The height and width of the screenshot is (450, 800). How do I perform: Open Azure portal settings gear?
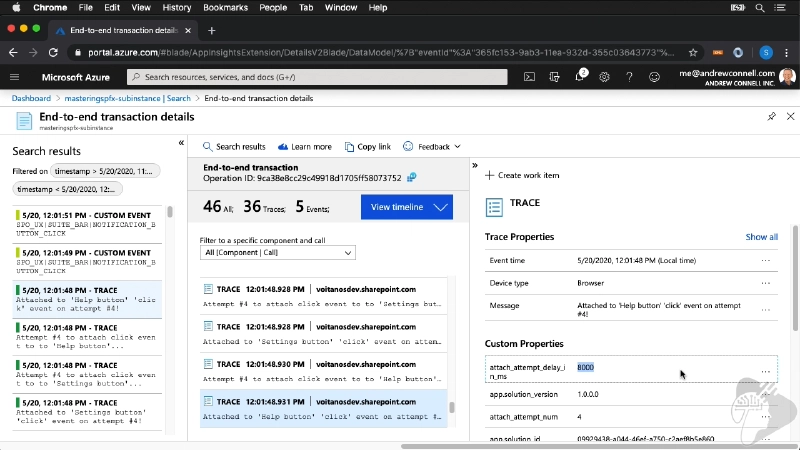coord(605,77)
